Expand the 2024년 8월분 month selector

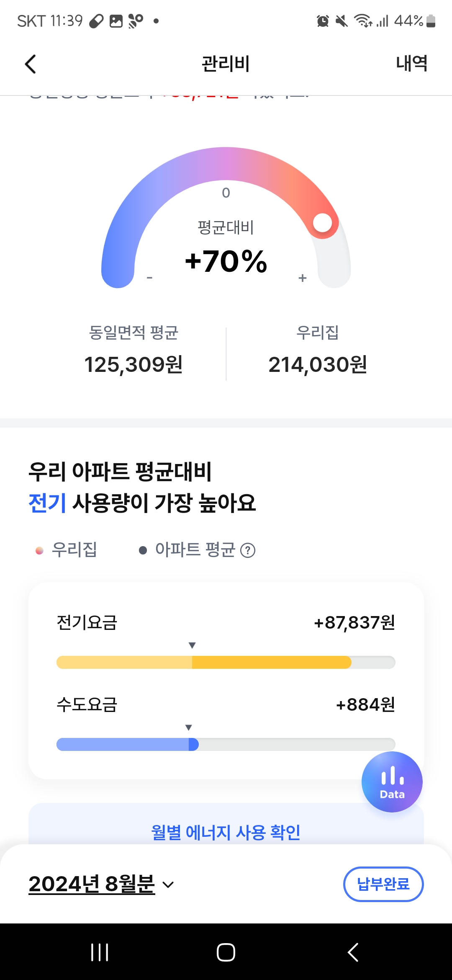pos(92,884)
